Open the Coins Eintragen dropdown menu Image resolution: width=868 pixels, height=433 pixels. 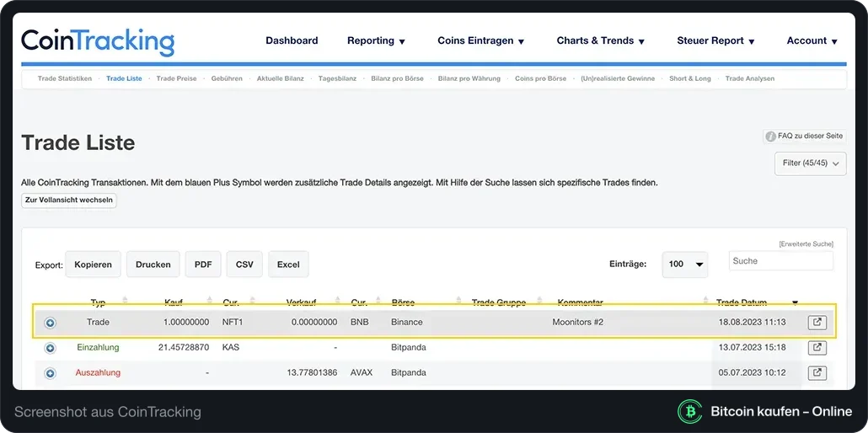481,40
